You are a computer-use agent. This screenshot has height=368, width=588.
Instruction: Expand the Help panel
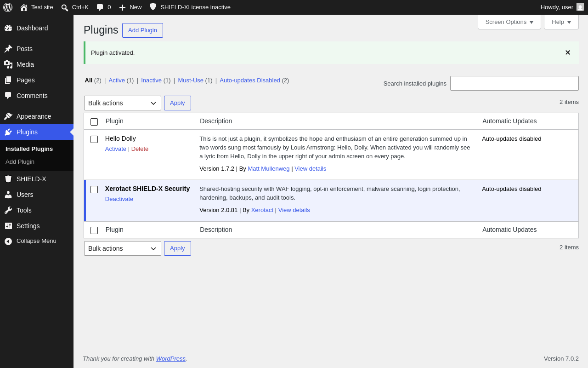pos(561,22)
